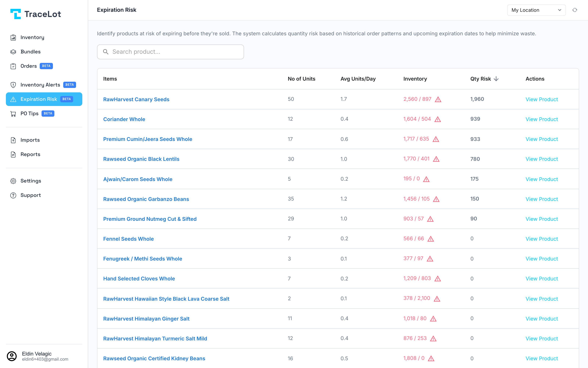Screen dimensions: 588x368
Task: Click the Reports document icon
Action: [13, 155]
